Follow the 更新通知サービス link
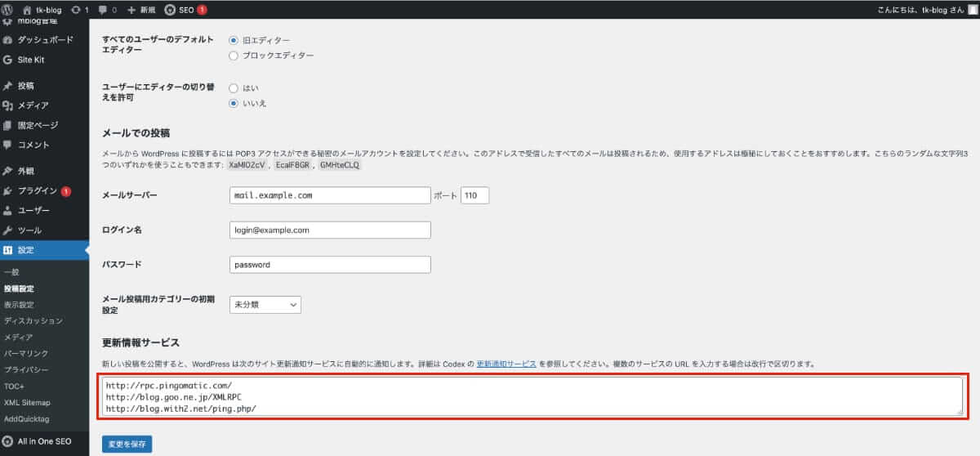The height and width of the screenshot is (456, 980). [x=506, y=364]
